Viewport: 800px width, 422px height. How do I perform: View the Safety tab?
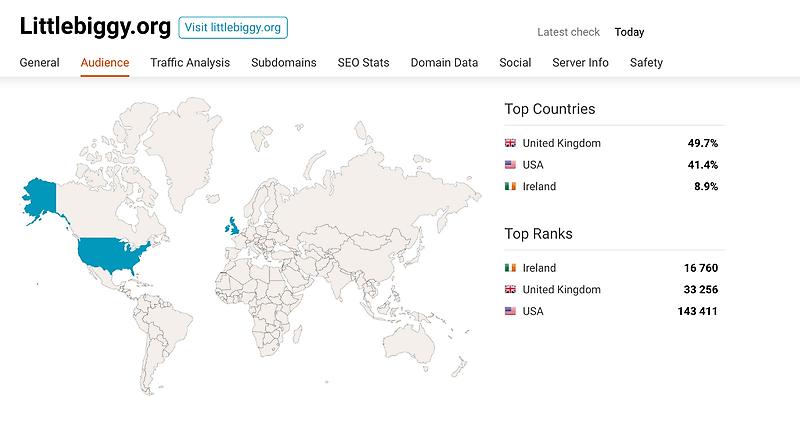pyautogui.click(x=646, y=62)
